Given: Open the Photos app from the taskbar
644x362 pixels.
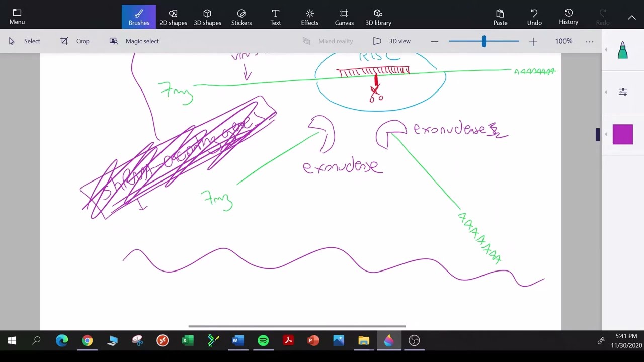Looking at the screenshot, I should [x=339, y=341].
